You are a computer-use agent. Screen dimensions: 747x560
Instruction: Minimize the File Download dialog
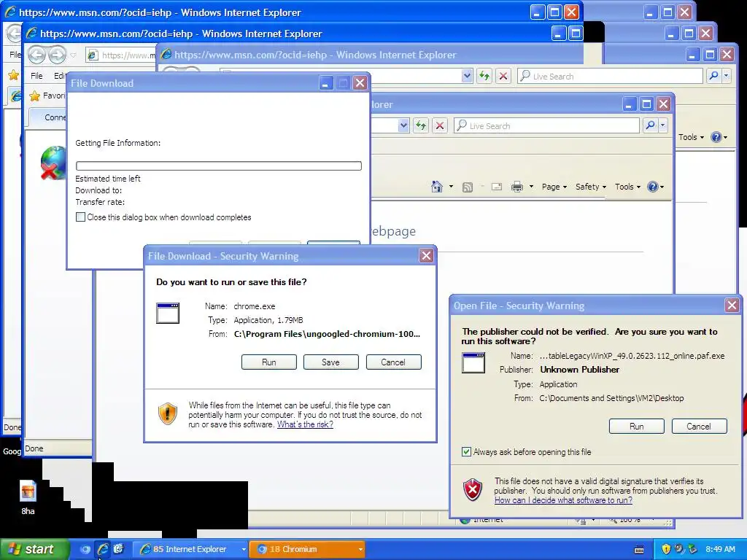(x=325, y=83)
